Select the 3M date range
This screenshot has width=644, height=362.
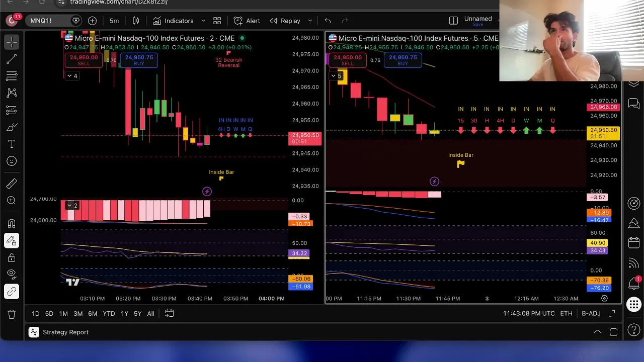pos(78,313)
